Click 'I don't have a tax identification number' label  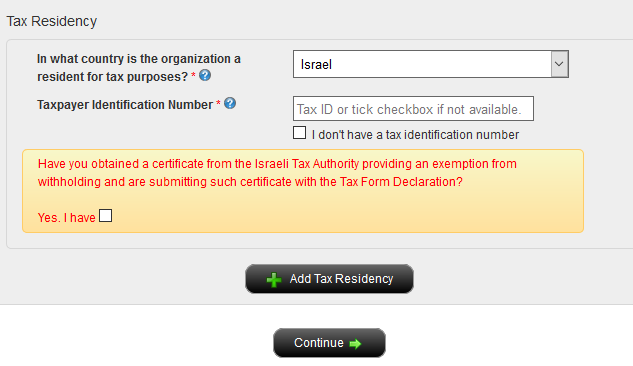[x=415, y=135]
